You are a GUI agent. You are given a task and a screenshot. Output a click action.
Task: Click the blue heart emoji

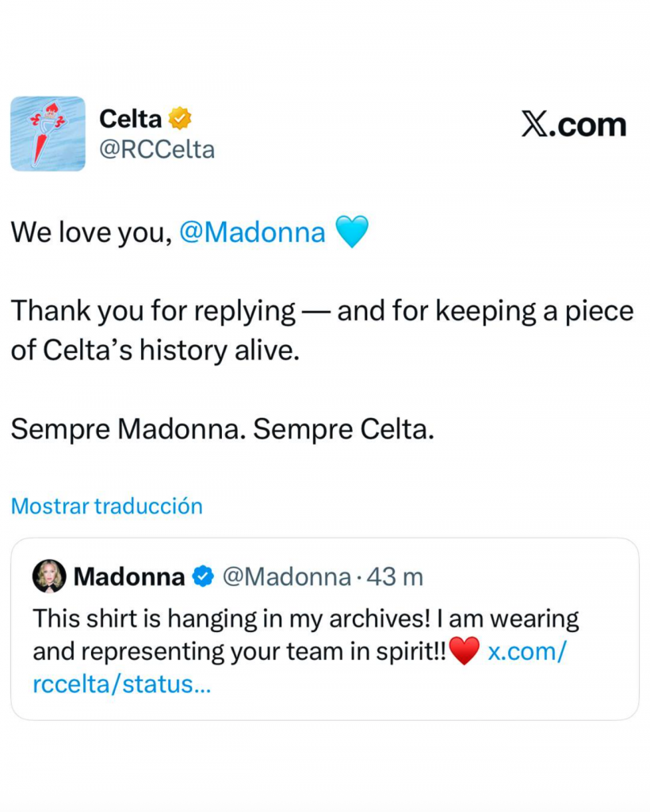point(352,232)
